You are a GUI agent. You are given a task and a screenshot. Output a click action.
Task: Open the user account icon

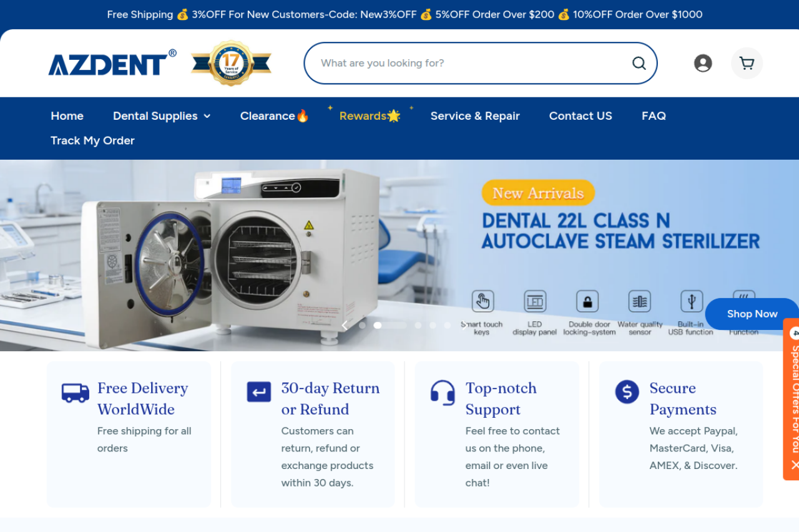coord(703,63)
